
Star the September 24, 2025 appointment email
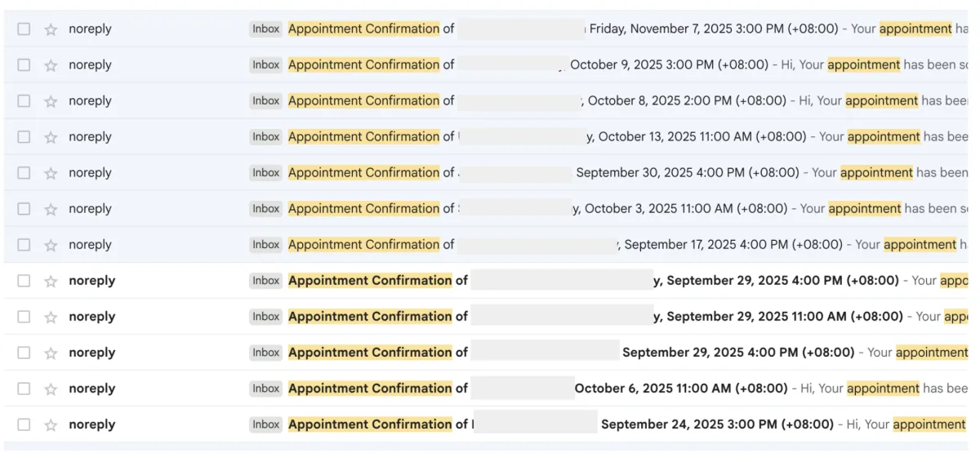[x=51, y=424]
